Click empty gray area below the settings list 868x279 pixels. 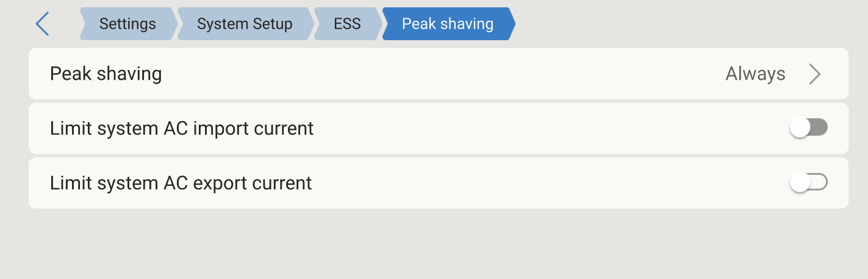point(434,244)
